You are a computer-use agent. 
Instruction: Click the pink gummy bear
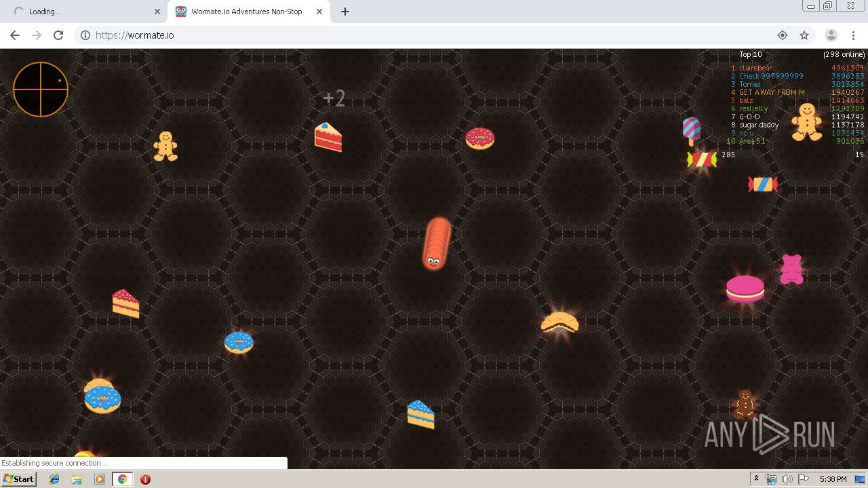[x=791, y=269]
